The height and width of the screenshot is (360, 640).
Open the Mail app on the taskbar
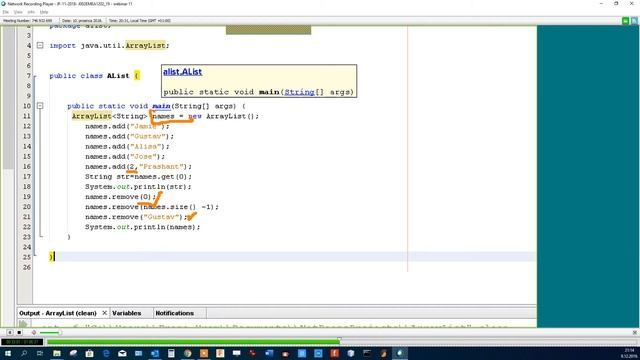click(122, 353)
